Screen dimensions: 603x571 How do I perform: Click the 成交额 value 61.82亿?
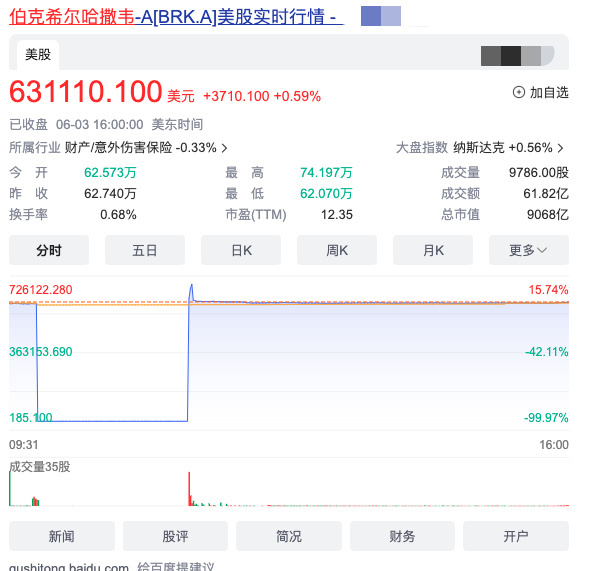click(546, 193)
